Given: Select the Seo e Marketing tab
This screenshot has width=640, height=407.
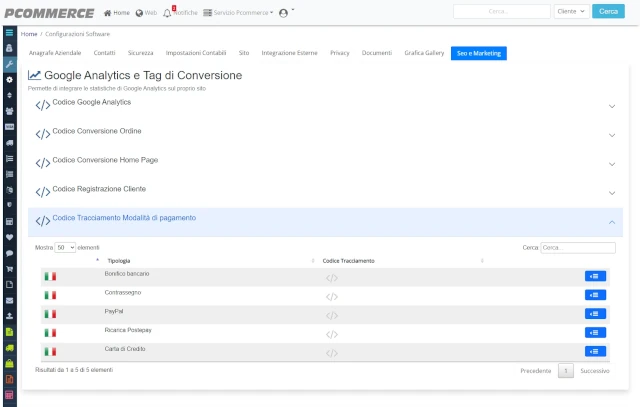Looking at the screenshot, I should [x=479, y=53].
